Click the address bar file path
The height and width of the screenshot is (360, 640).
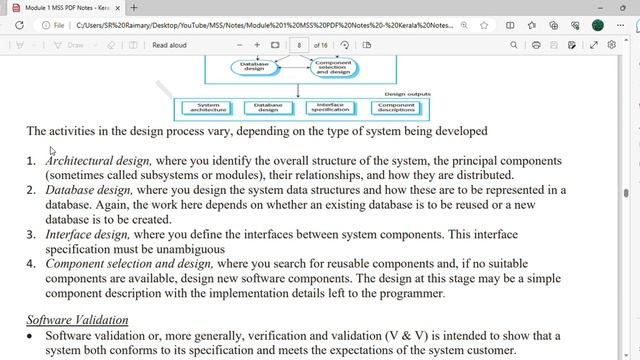click(264, 25)
